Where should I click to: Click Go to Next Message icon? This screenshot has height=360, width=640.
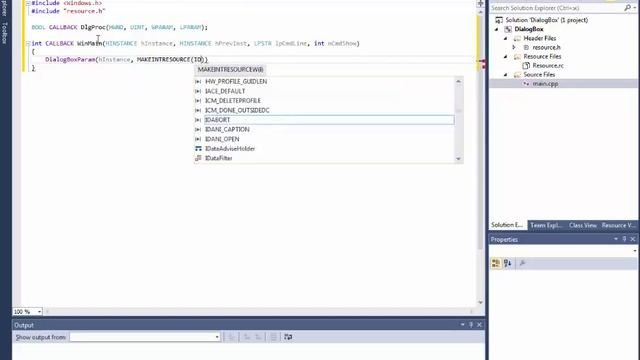click(x=258, y=337)
